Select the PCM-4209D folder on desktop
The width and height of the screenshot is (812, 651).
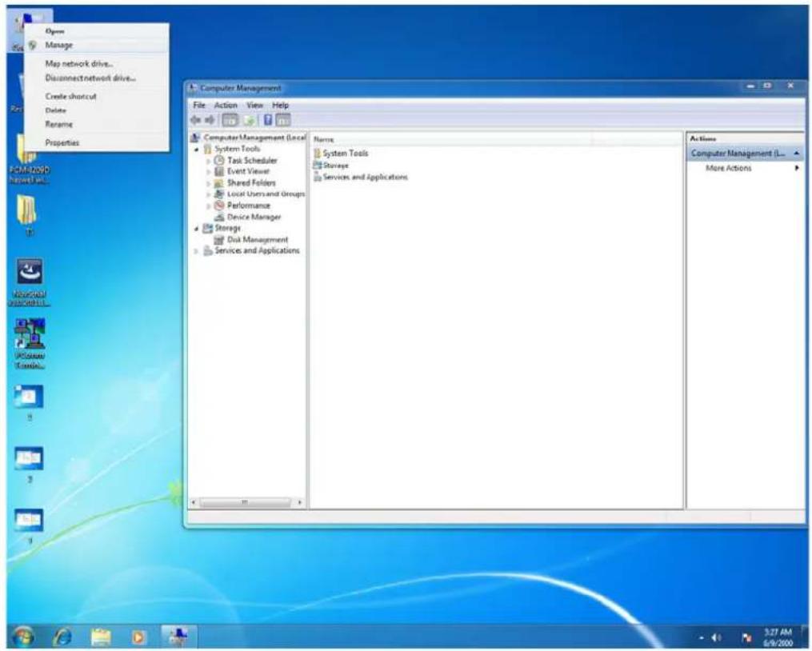29,158
